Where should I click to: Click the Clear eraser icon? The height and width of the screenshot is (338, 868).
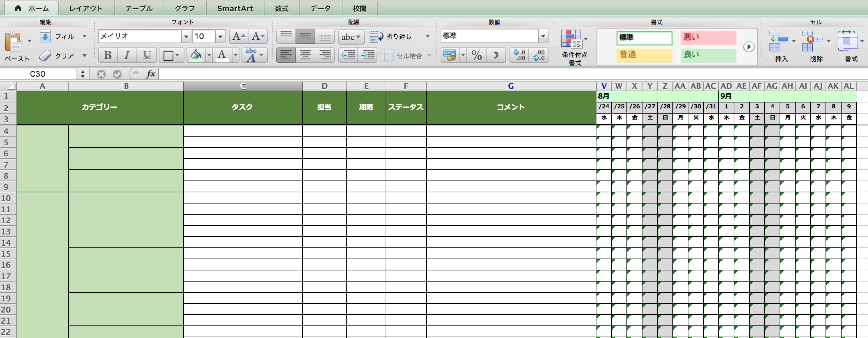[45, 55]
